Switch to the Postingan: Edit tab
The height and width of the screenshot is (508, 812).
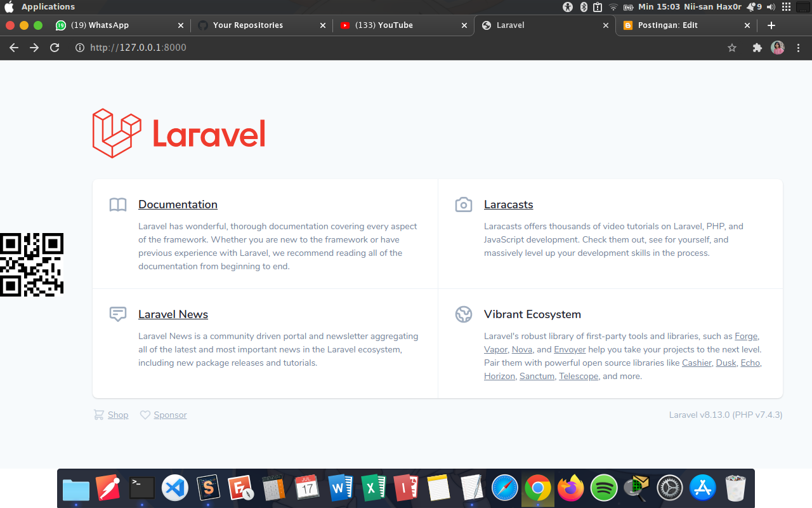tap(686, 25)
